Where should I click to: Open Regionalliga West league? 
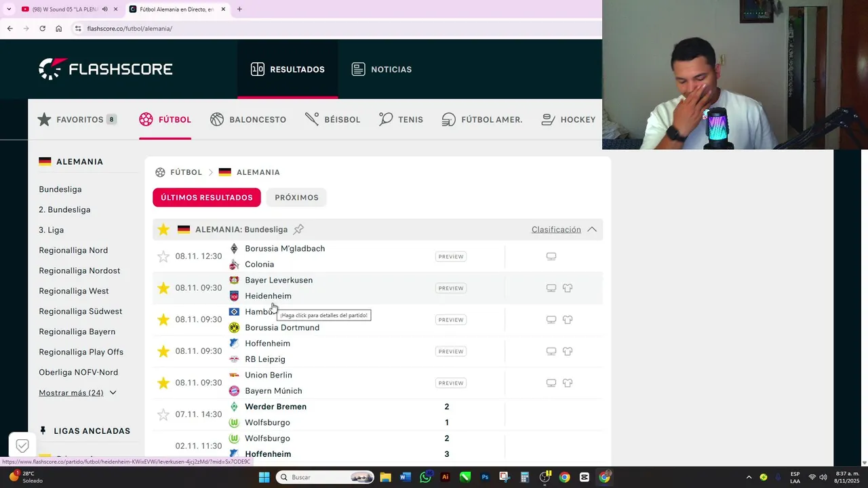tap(74, 291)
